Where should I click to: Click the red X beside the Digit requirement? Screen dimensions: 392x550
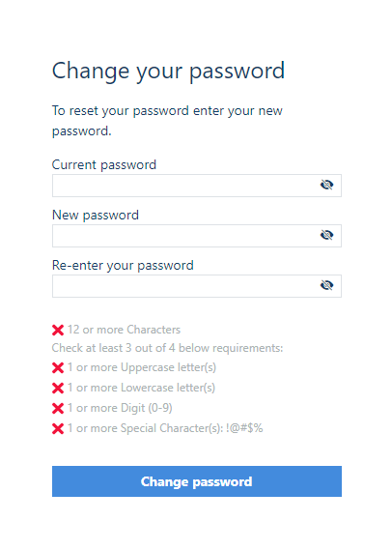pos(58,409)
